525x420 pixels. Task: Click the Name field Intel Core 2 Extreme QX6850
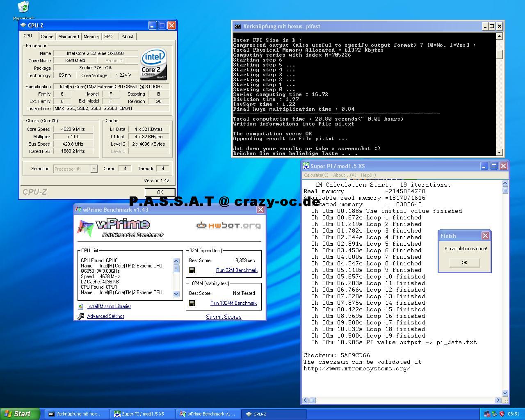[95, 53]
